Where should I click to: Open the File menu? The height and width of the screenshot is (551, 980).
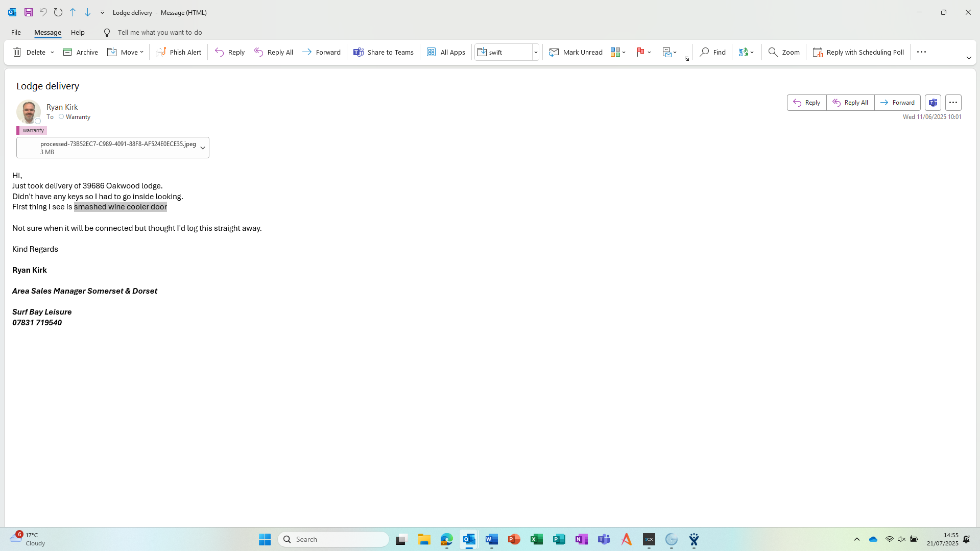(x=16, y=32)
